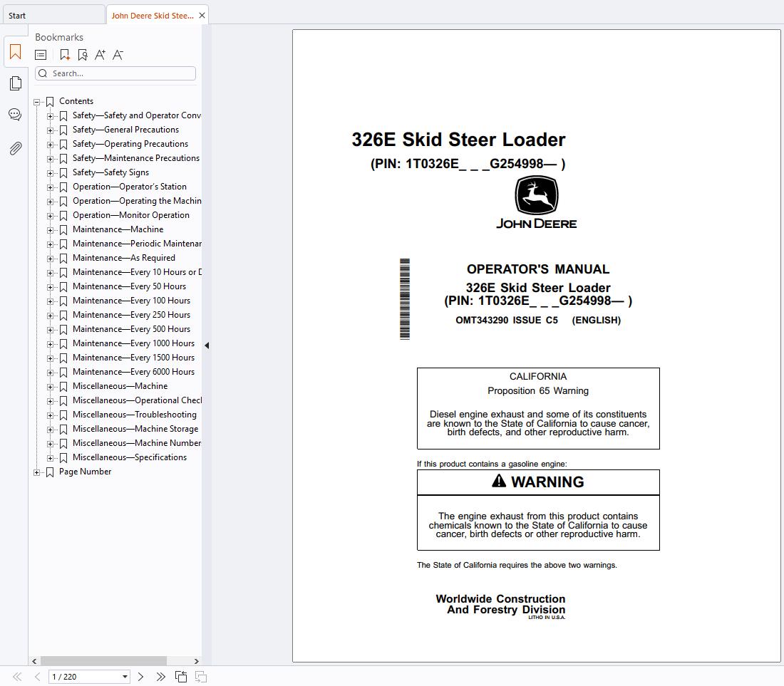This screenshot has height=686, width=784.
Task: Increase bookmark text size icon
Action: [x=100, y=55]
